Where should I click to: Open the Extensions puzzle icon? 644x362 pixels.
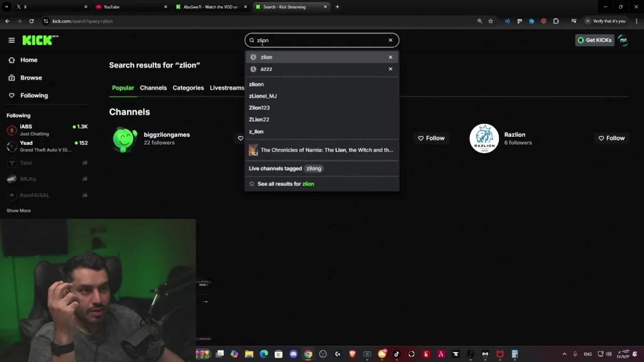(x=556, y=21)
